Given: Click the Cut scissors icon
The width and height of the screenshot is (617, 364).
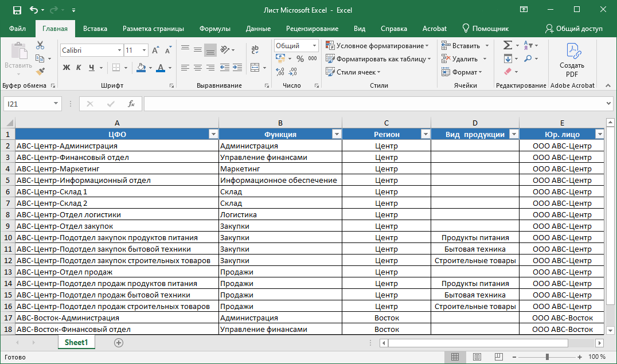Looking at the screenshot, I should [40, 45].
